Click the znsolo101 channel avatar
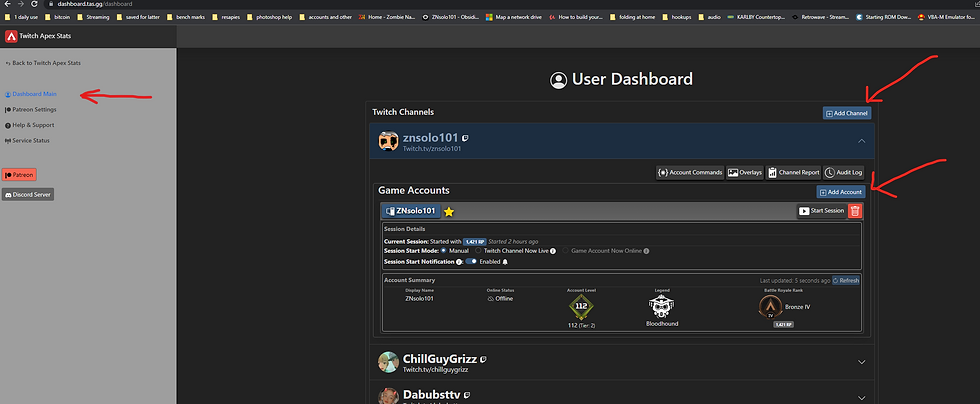This screenshot has height=404, width=980. click(x=389, y=141)
